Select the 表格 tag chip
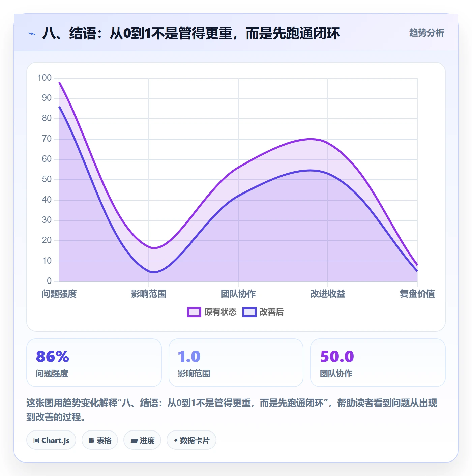The height and width of the screenshot is (476, 472). pos(100,440)
